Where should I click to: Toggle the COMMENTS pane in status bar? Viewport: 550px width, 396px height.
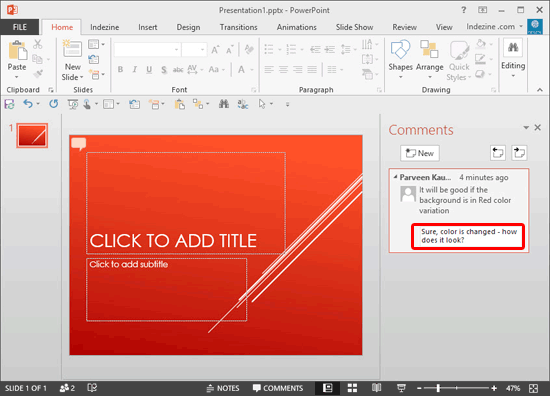point(278,388)
